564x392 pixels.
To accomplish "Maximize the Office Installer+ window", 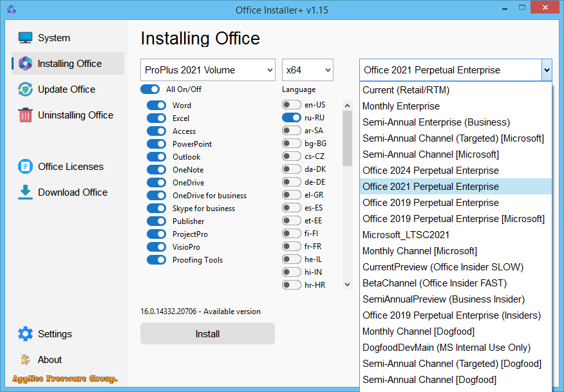I will click(522, 8).
